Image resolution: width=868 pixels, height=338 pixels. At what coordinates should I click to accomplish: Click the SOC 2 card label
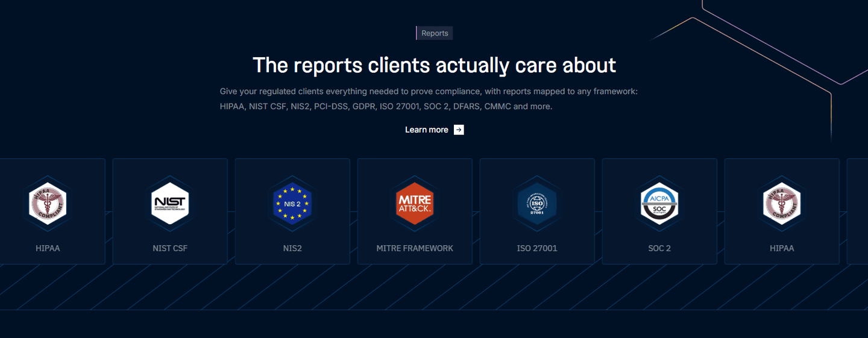(659, 248)
